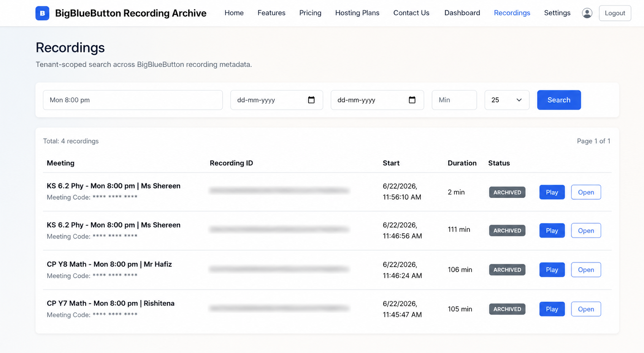This screenshot has width=644, height=353.
Task: Open the CP Y8 Math Mr Hafiz recording
Action: (x=586, y=270)
